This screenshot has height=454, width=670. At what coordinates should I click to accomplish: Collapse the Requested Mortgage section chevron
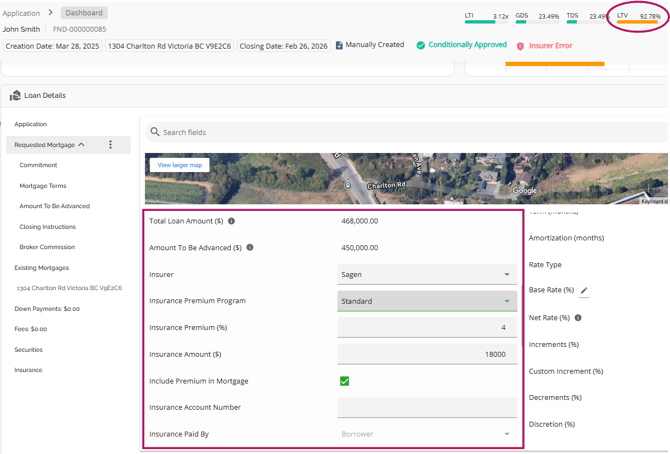82,145
